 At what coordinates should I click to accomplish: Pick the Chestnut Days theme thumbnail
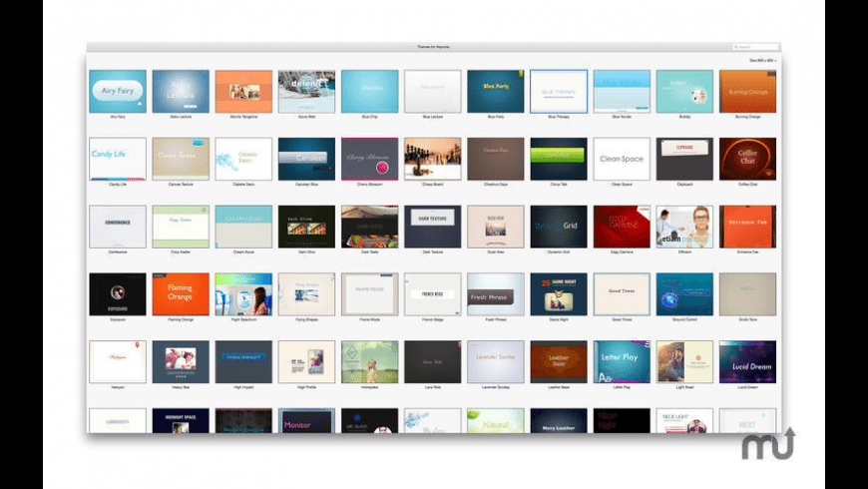(x=496, y=159)
